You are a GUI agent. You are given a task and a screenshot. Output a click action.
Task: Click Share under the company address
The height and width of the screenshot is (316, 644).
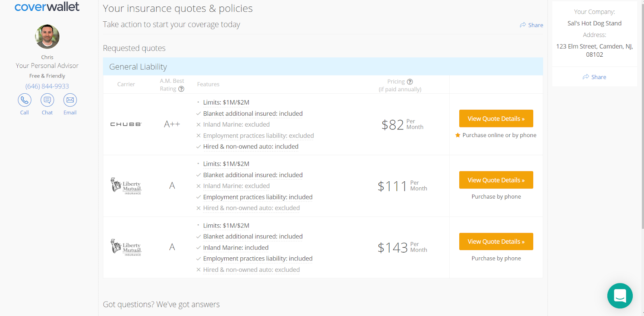[x=594, y=77]
